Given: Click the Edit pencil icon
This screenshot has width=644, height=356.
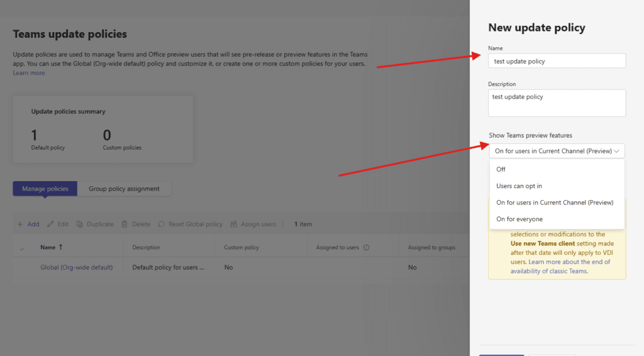Looking at the screenshot, I should point(50,225).
